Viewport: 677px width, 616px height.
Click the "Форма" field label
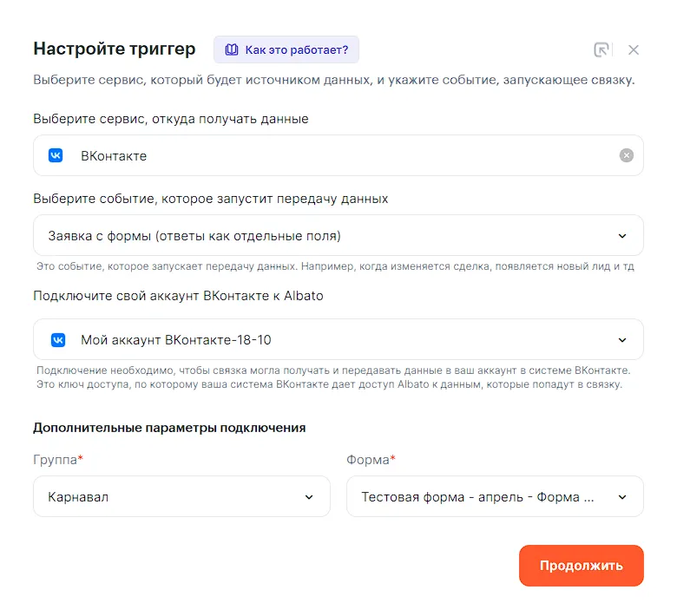pyautogui.click(x=368, y=460)
